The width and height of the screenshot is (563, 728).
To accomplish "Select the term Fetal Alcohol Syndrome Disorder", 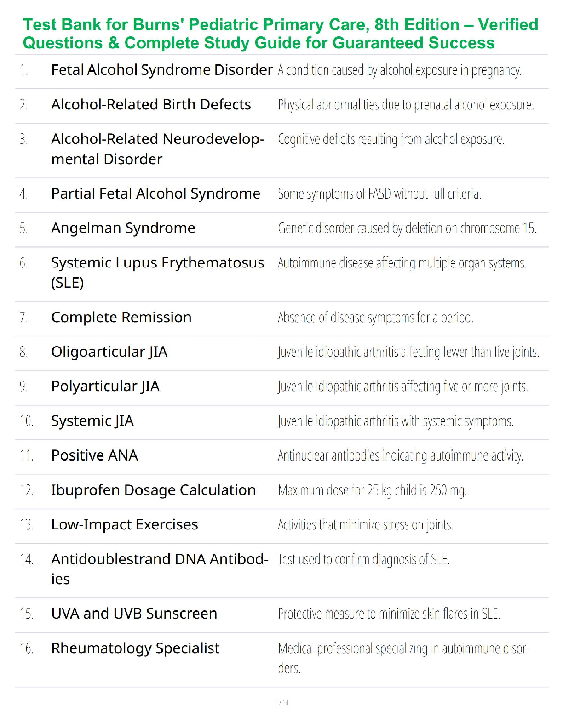I will click(x=162, y=70).
